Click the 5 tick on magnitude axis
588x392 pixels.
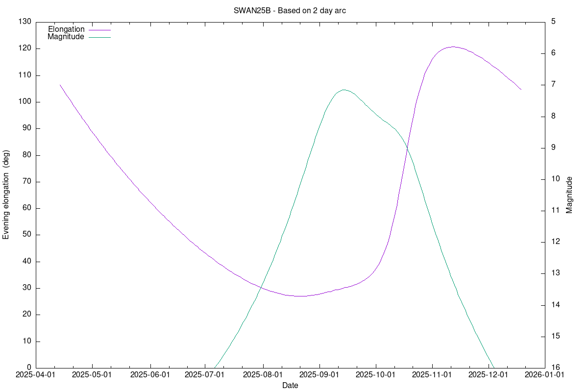point(553,22)
